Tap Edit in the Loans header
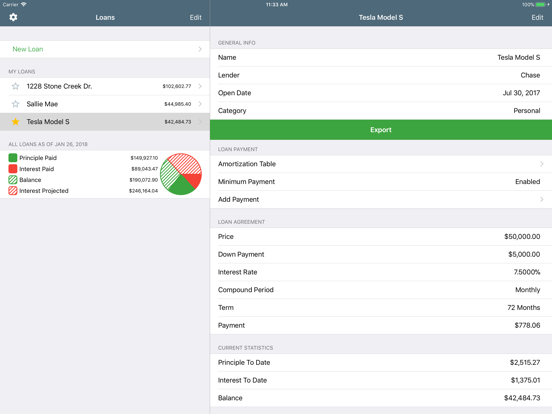This screenshot has height=414, width=552. pos(195,17)
